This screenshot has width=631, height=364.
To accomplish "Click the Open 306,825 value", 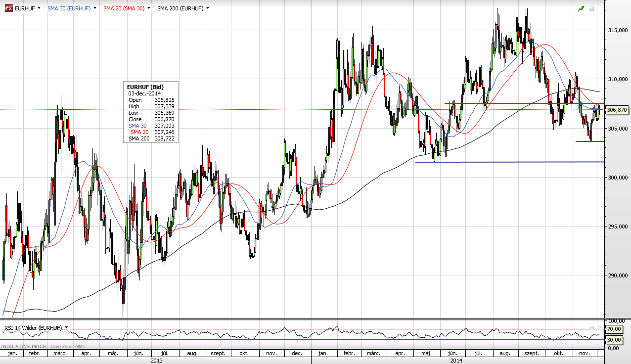I will tap(164, 100).
